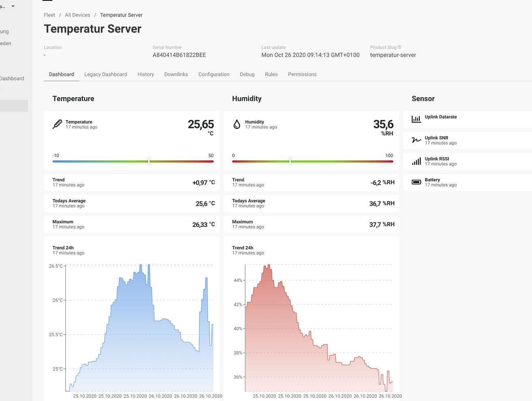Click the Battery status icon
The height and width of the screenshot is (401, 532).
pyautogui.click(x=416, y=182)
